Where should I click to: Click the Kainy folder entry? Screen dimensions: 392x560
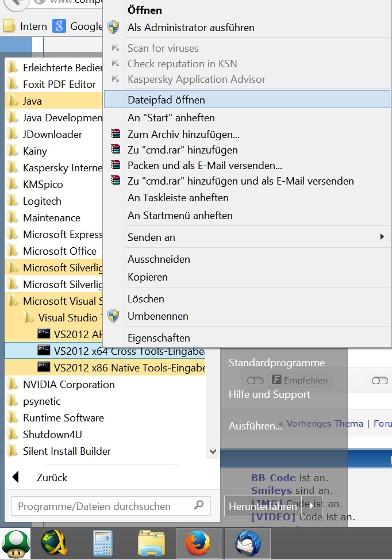coord(53,151)
